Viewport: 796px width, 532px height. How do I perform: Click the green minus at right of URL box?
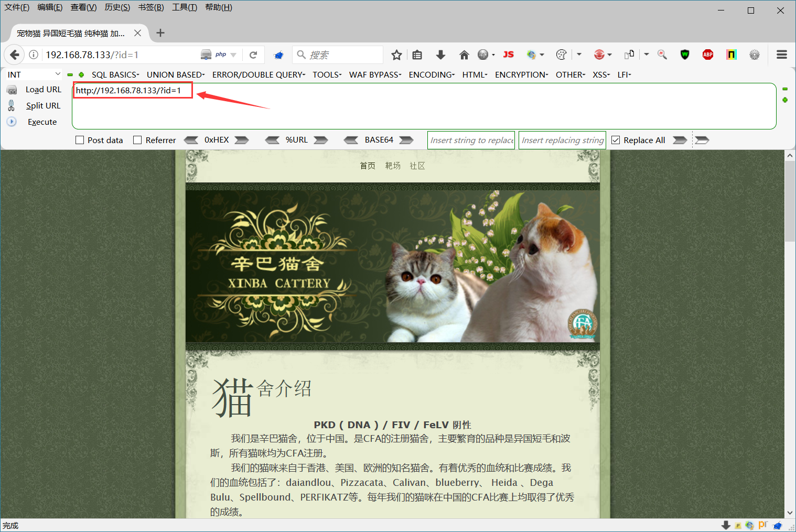[785, 89]
